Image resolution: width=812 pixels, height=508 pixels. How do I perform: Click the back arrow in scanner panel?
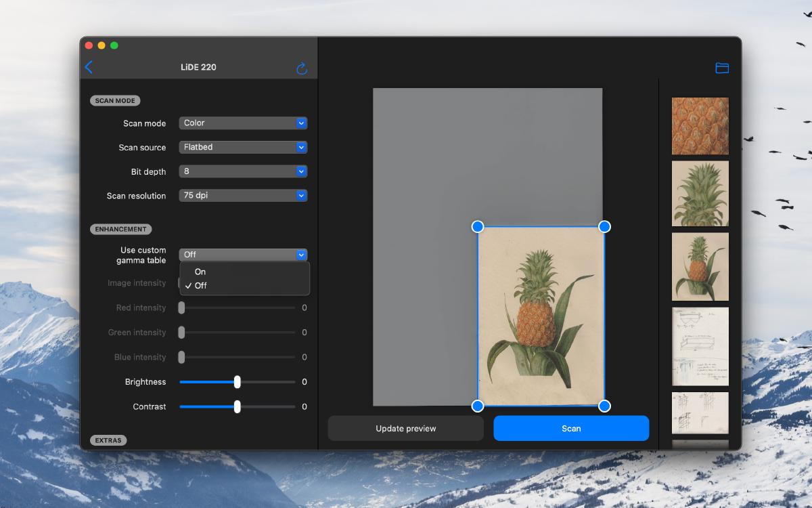click(89, 67)
